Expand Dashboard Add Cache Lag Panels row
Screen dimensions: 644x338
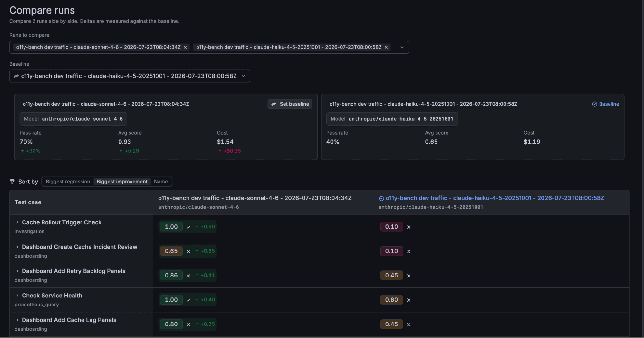[x=17, y=320]
